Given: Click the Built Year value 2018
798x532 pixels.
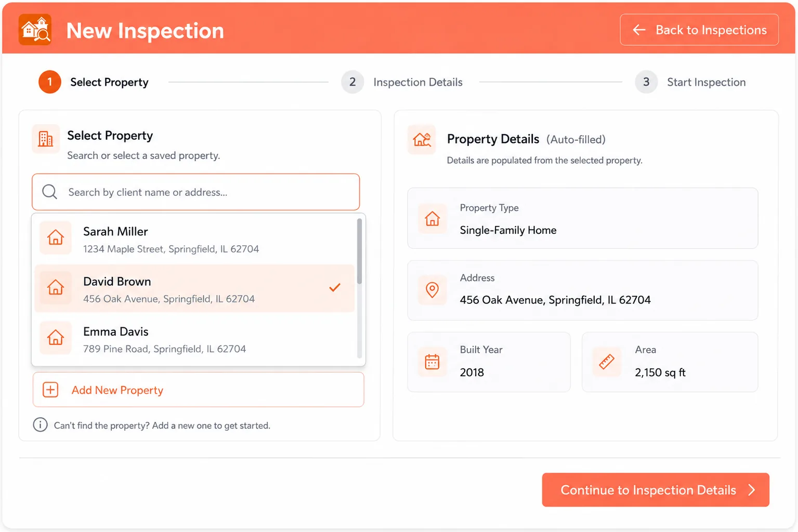Looking at the screenshot, I should 472,373.
